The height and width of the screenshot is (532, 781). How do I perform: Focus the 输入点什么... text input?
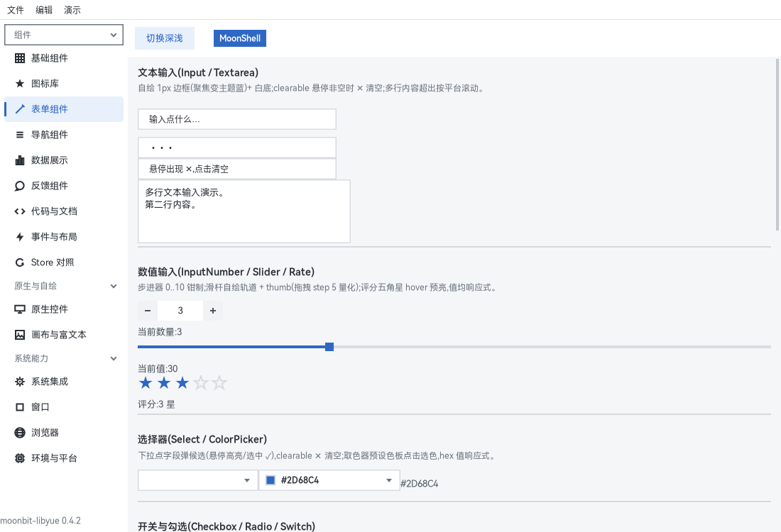pos(237,119)
